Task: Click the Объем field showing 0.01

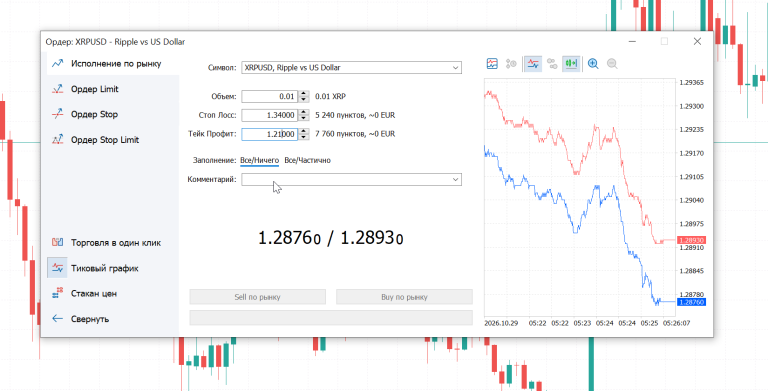Action: click(270, 97)
